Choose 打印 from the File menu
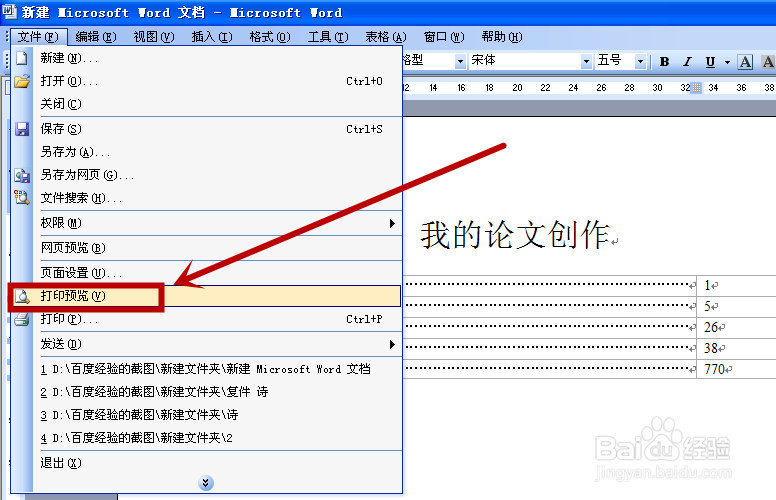Screen dimensions: 776x500 (206, 319)
